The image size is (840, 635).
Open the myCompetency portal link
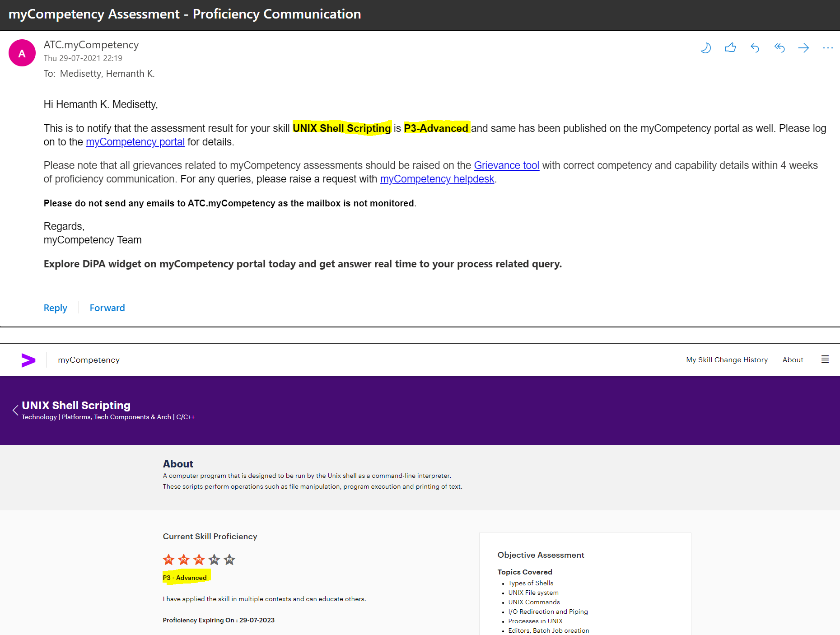[x=135, y=142]
